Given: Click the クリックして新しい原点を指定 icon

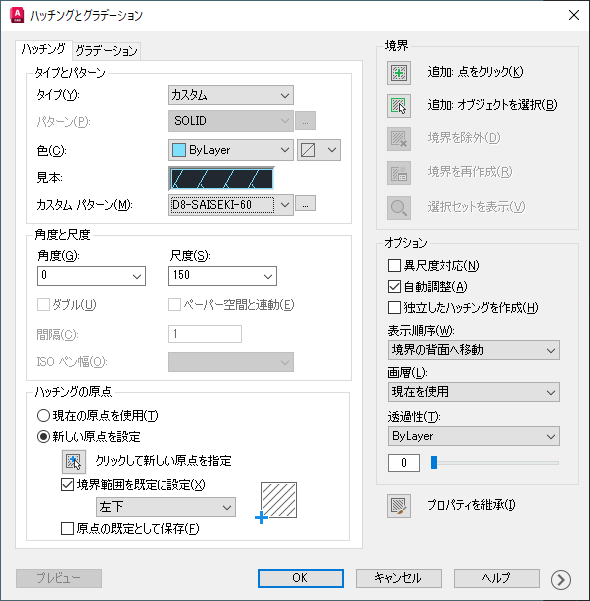Looking at the screenshot, I should (x=74, y=461).
